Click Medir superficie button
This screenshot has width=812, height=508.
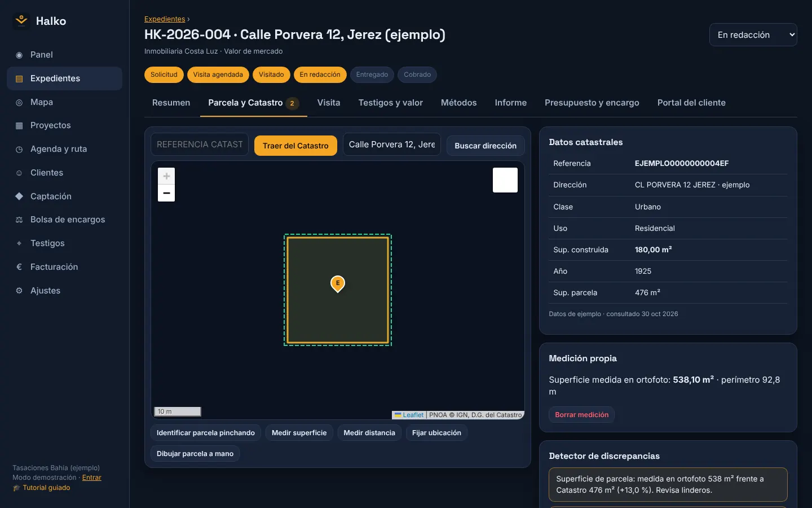(x=299, y=433)
